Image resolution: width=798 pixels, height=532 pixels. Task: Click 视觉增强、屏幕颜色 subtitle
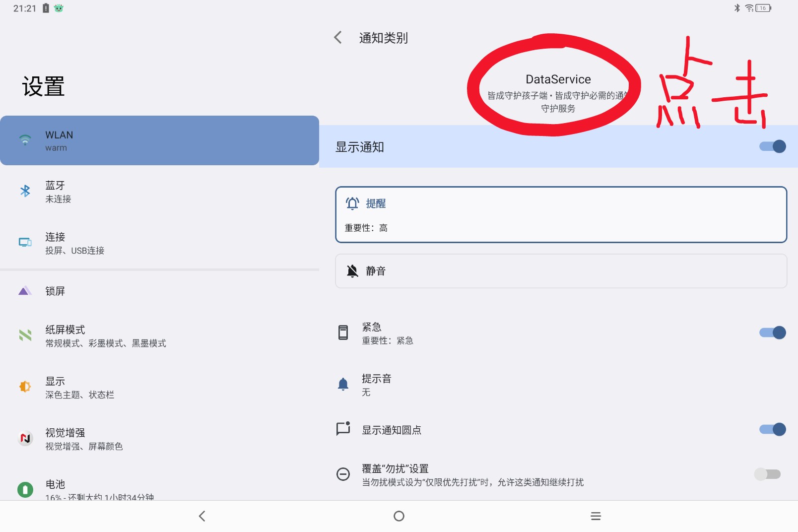coord(84,447)
